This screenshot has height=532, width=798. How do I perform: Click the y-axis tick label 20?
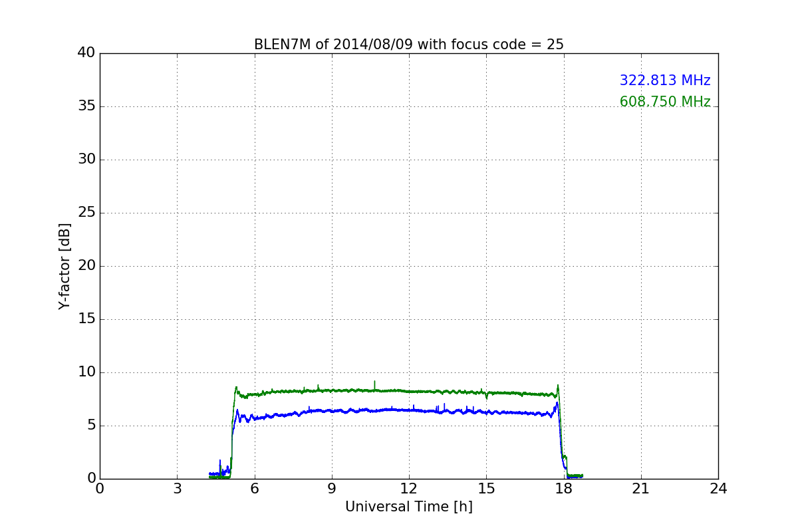pyautogui.click(x=86, y=266)
